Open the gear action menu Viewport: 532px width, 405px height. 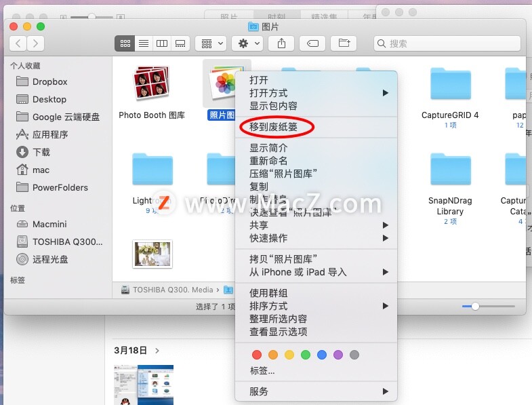[247, 43]
